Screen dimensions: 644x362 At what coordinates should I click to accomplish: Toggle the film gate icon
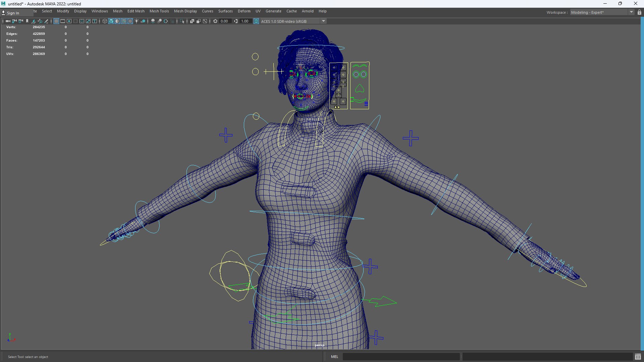point(63,21)
